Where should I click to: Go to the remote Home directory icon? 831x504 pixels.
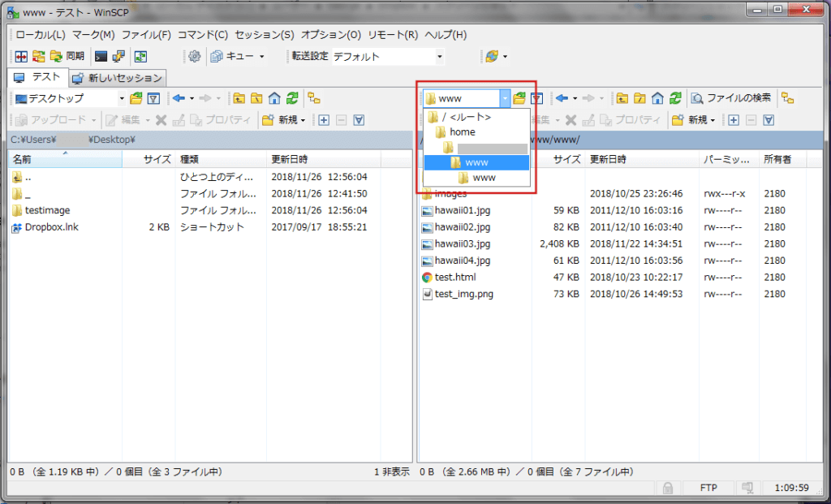[x=657, y=97]
